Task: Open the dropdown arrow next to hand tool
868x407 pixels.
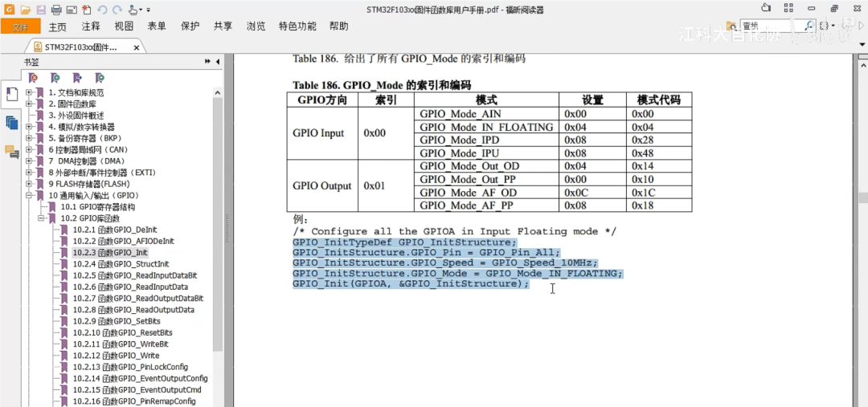Action: (141, 10)
